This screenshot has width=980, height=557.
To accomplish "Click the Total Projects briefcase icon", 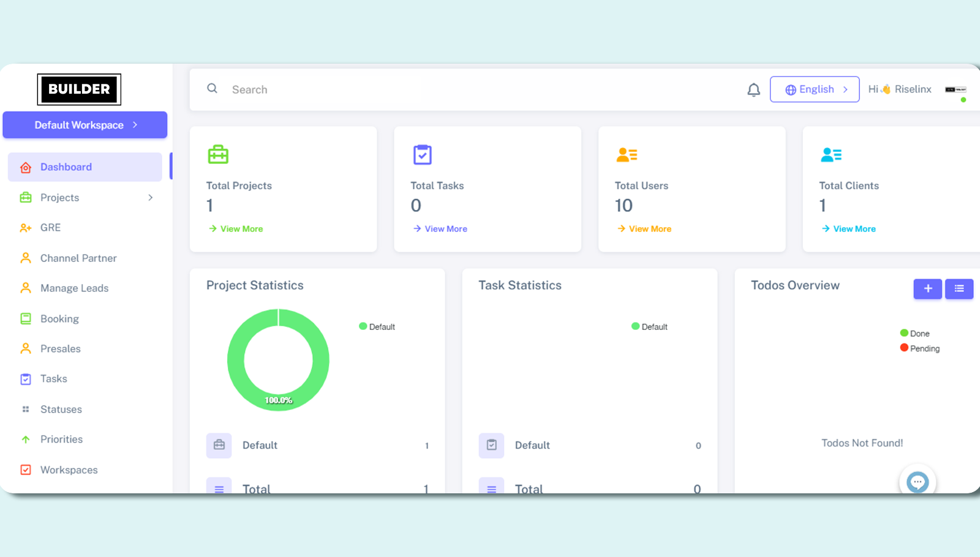I will (218, 154).
